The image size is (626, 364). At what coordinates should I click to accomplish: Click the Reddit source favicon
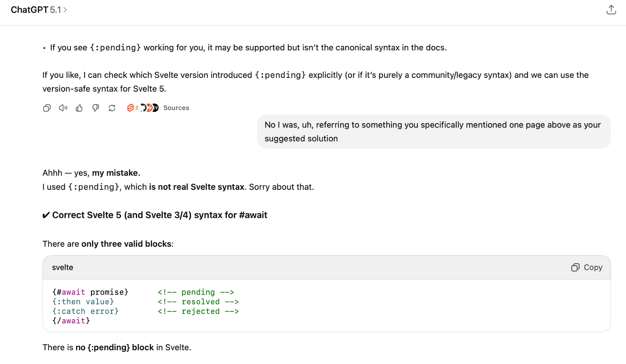point(149,108)
